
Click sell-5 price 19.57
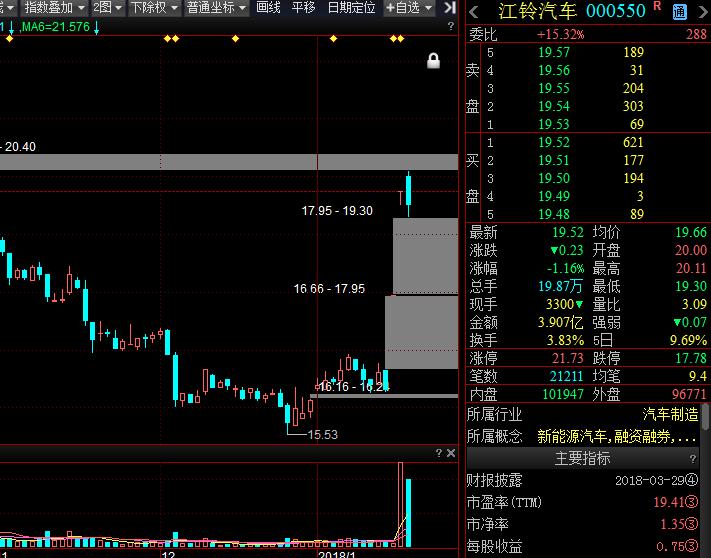[x=554, y=52]
